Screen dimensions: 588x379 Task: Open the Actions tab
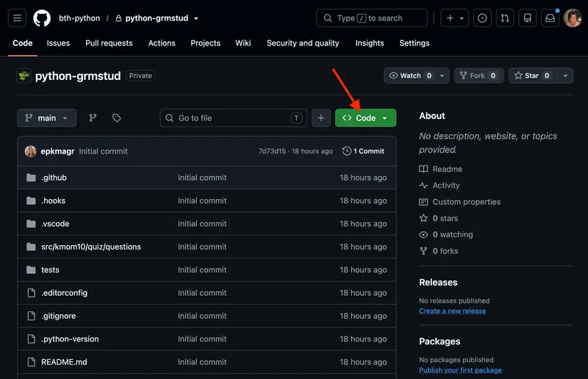(x=162, y=43)
